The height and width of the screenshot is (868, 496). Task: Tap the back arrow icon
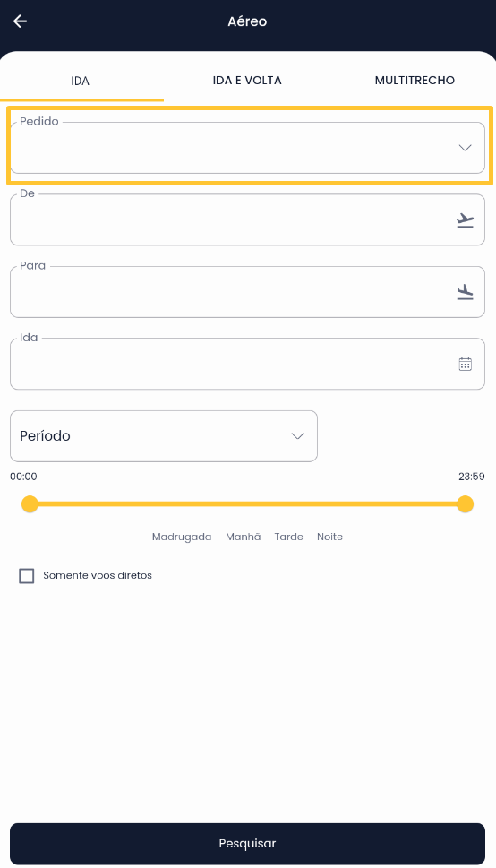click(x=20, y=21)
